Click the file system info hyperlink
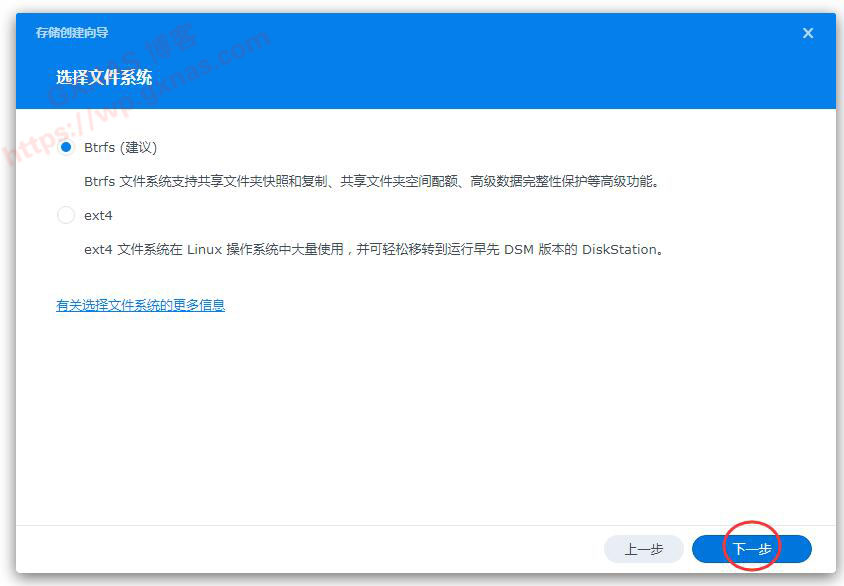 point(140,305)
